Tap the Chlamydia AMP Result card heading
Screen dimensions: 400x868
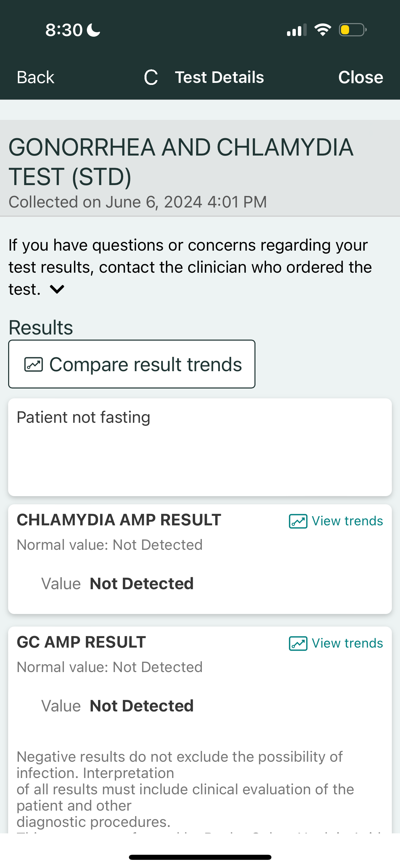pos(119,520)
